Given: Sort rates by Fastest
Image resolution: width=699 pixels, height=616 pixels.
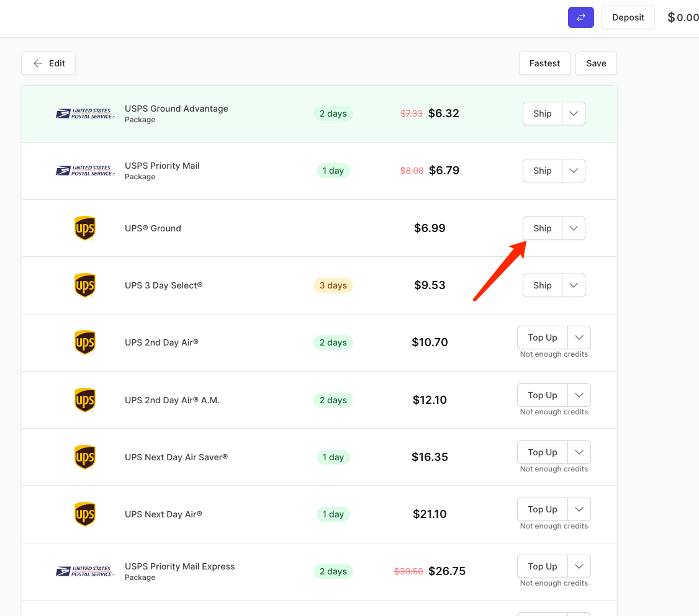Looking at the screenshot, I should click(544, 63).
